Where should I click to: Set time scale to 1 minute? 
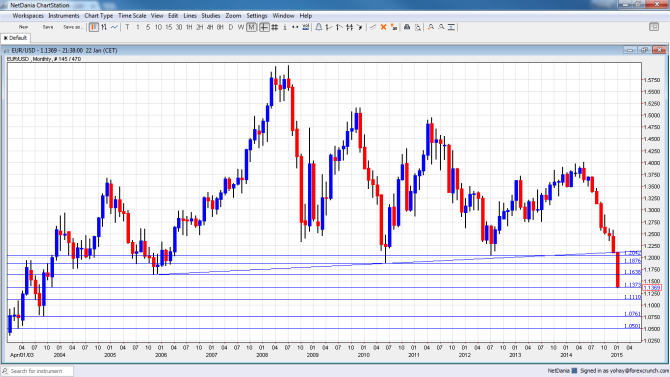tap(138, 27)
